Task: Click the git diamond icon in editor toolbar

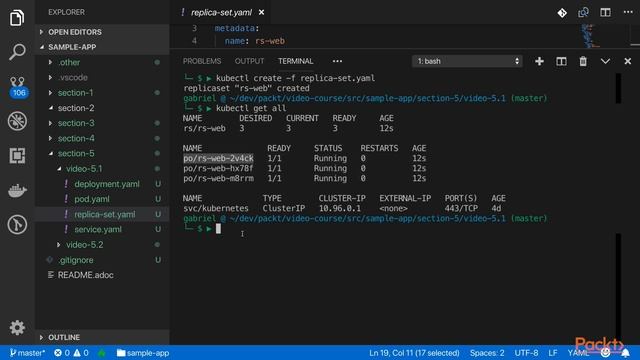Action: [562, 13]
